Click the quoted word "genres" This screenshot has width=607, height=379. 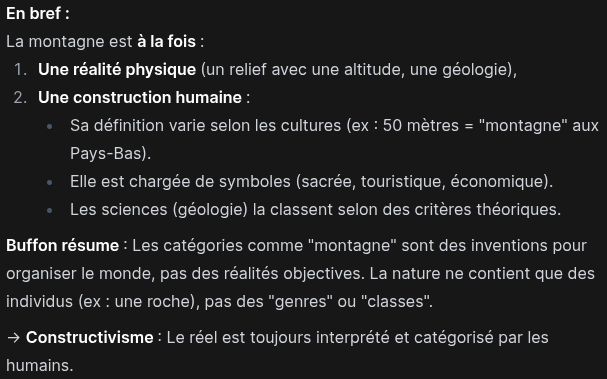pos(303,302)
